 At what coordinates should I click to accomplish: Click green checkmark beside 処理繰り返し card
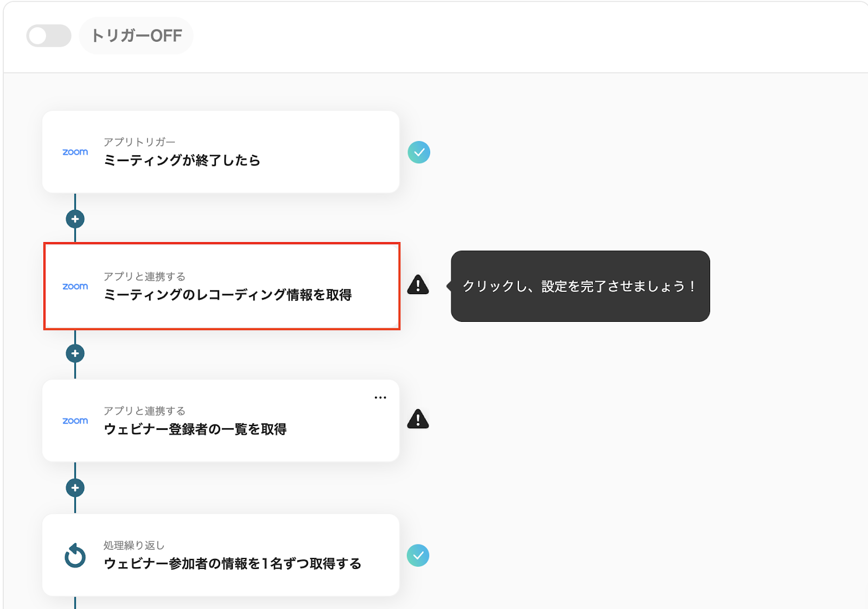(418, 555)
